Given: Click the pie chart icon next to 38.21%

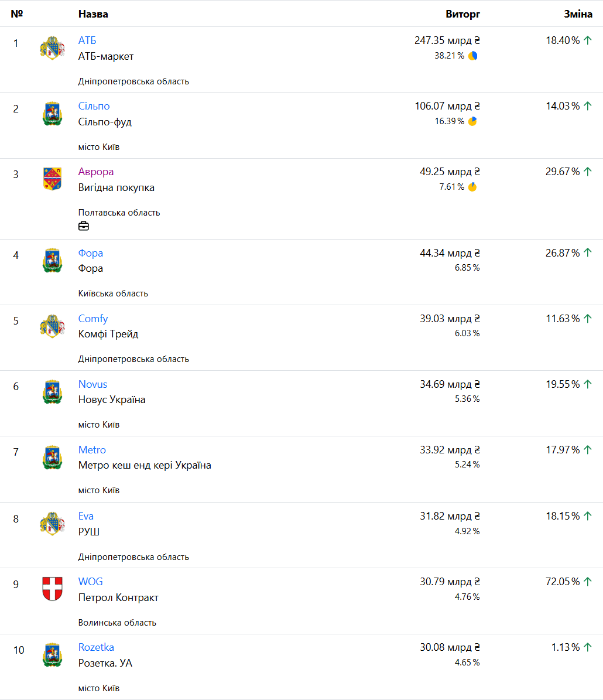Looking at the screenshot, I should 472,56.
